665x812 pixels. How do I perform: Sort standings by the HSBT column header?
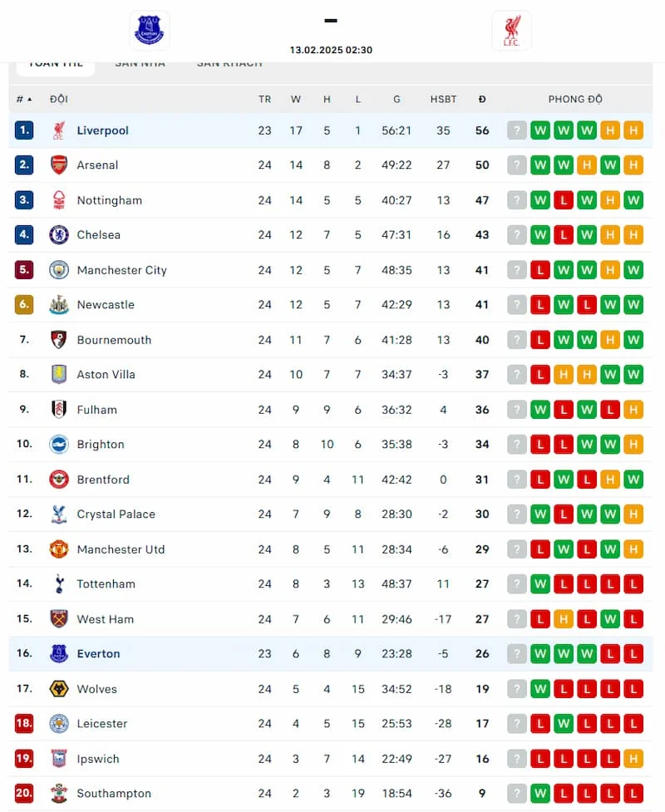click(443, 99)
